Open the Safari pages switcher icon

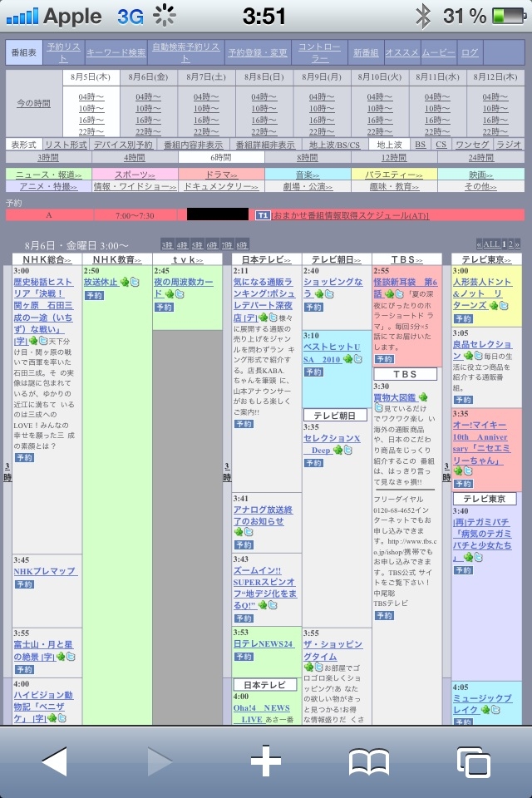click(474, 762)
